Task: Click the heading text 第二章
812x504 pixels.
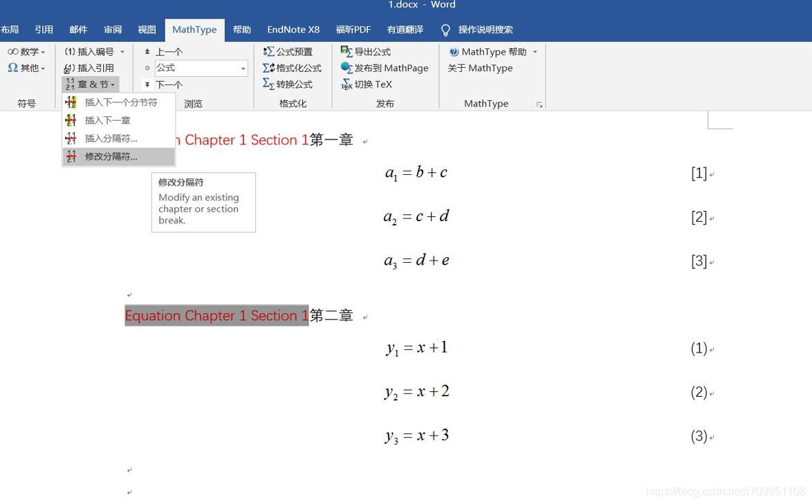Action: click(331, 315)
